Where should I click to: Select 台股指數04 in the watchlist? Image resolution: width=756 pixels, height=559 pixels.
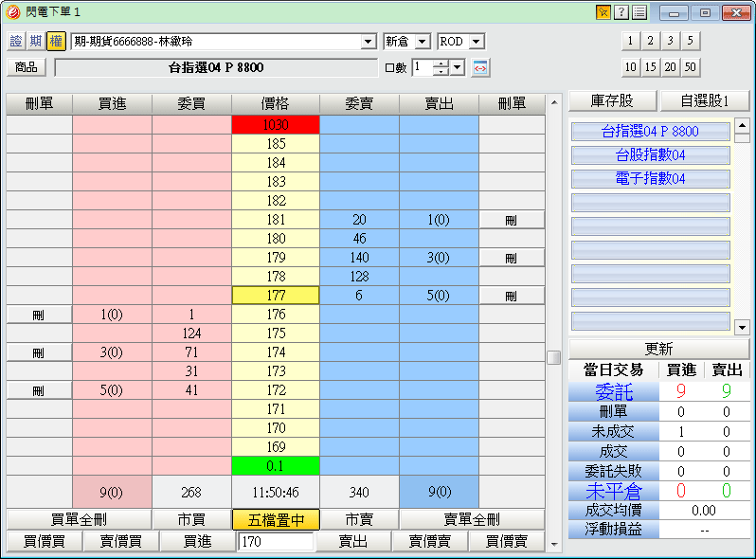[650, 155]
